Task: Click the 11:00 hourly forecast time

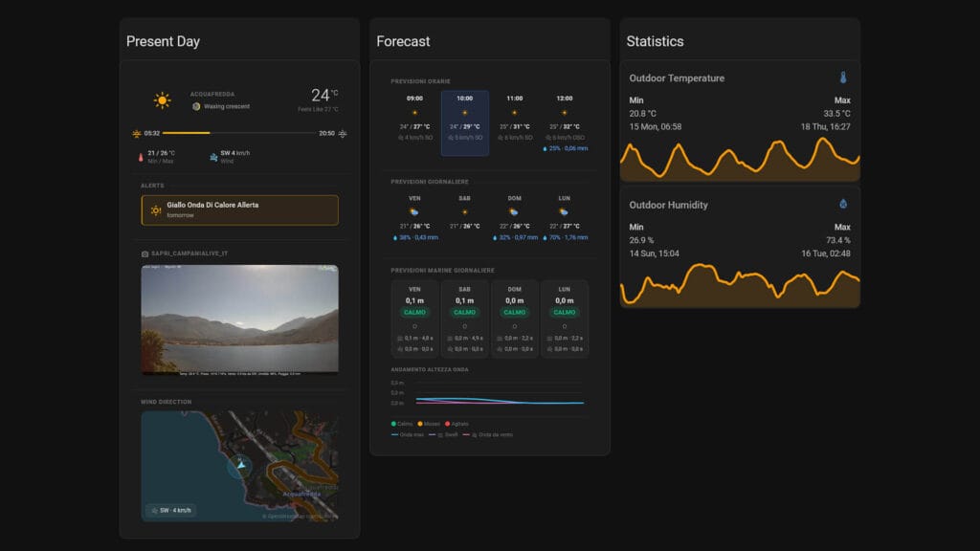Action: click(x=514, y=99)
